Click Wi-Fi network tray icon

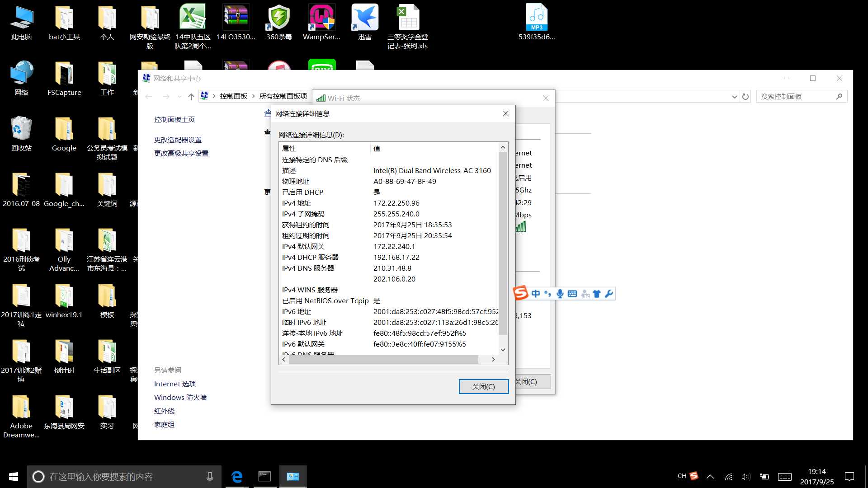(729, 477)
